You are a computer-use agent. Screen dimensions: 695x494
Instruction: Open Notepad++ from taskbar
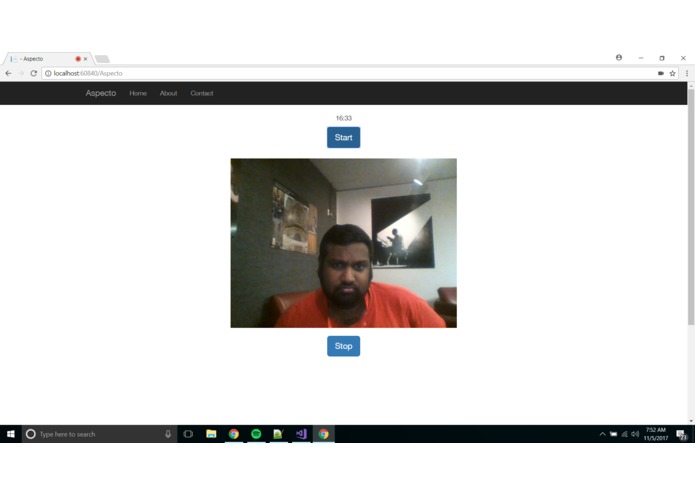(x=278, y=434)
